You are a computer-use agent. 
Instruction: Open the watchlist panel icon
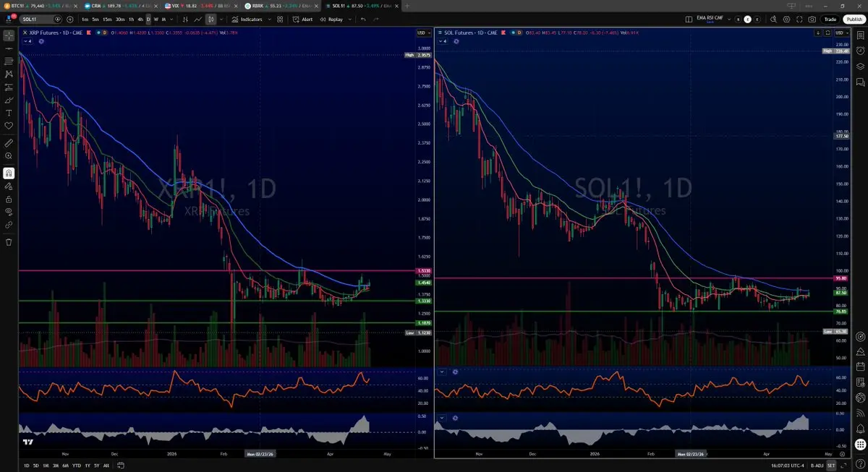(860, 35)
